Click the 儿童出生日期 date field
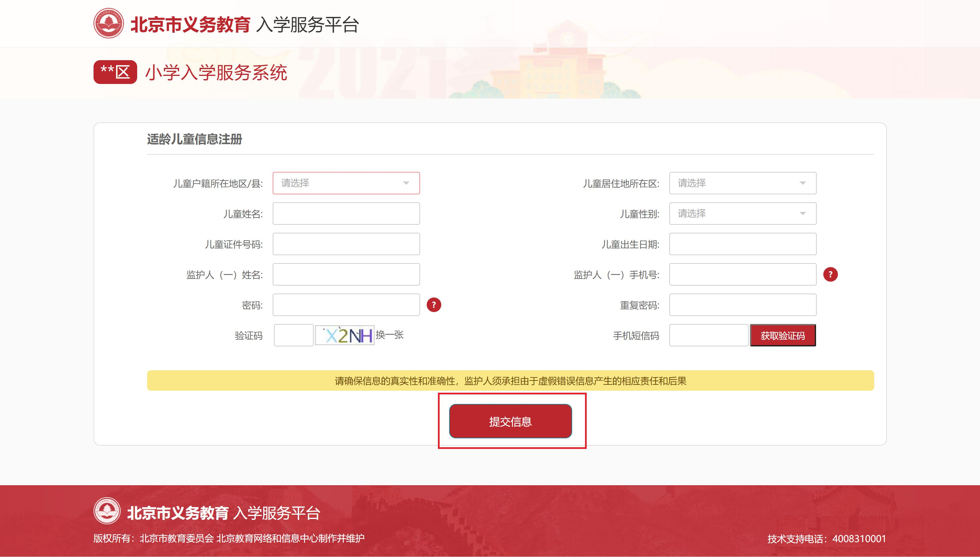Screen dimensions: 980x557 pyautogui.click(x=742, y=244)
